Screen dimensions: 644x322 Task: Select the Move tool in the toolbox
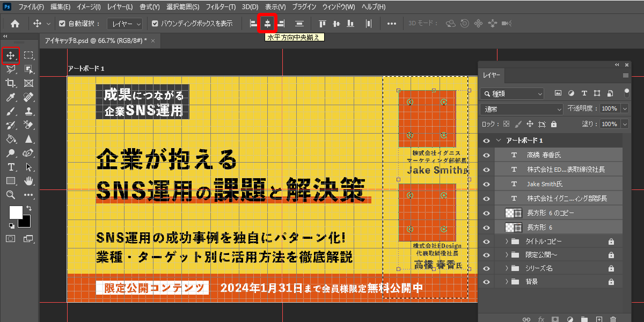point(11,55)
